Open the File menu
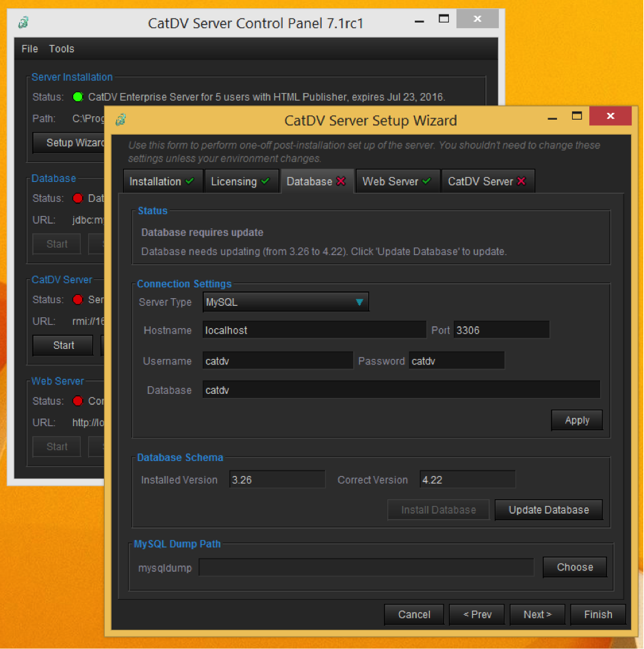This screenshot has width=644, height=649. click(29, 49)
